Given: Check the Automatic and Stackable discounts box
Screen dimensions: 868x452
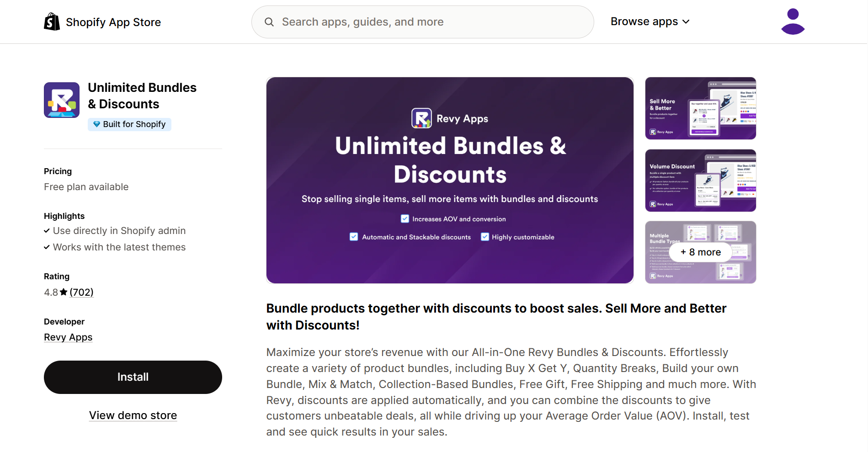Looking at the screenshot, I should [x=353, y=237].
